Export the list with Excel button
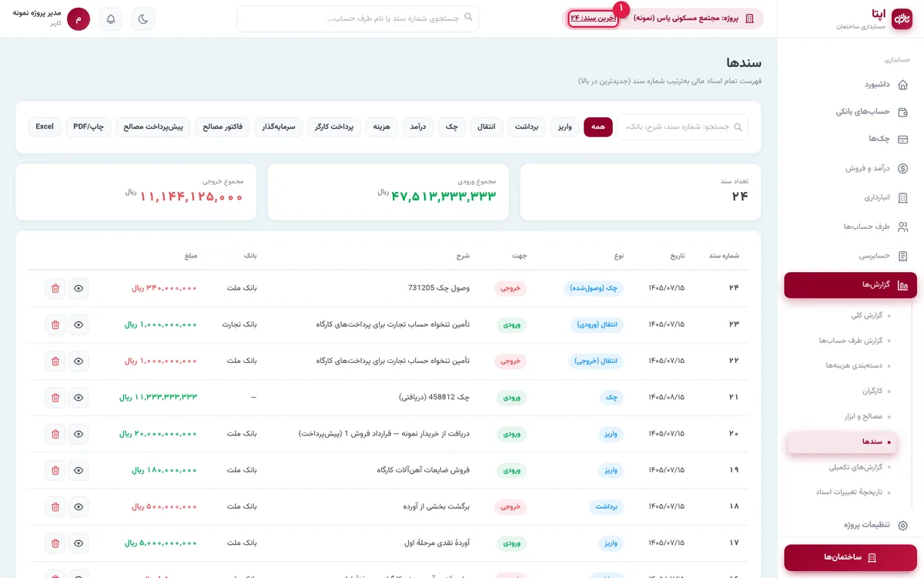 [45, 127]
